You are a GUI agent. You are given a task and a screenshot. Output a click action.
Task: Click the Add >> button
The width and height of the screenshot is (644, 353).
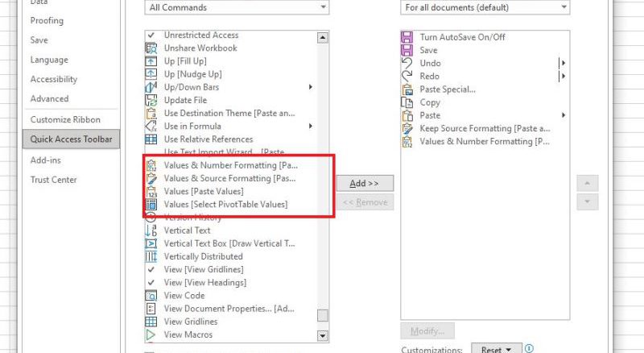[365, 183]
